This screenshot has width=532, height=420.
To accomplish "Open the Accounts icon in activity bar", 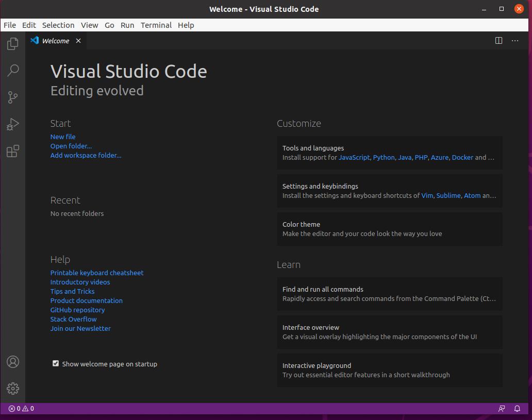I will 13,362.
